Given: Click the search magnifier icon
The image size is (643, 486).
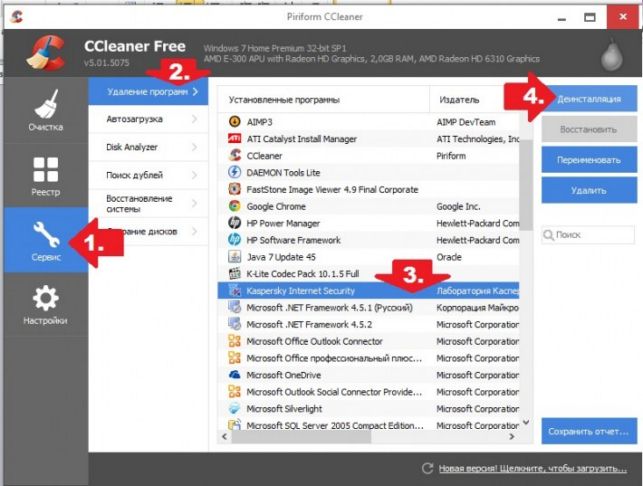Looking at the screenshot, I should [548, 235].
